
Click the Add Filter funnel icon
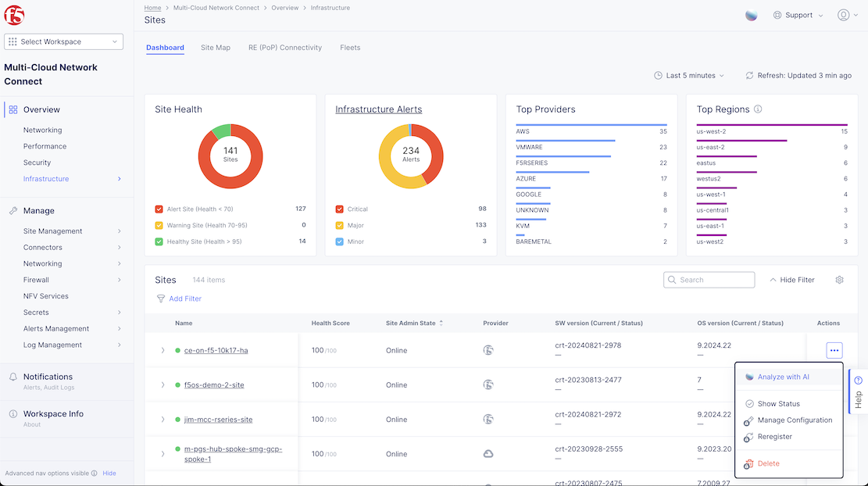(x=161, y=298)
